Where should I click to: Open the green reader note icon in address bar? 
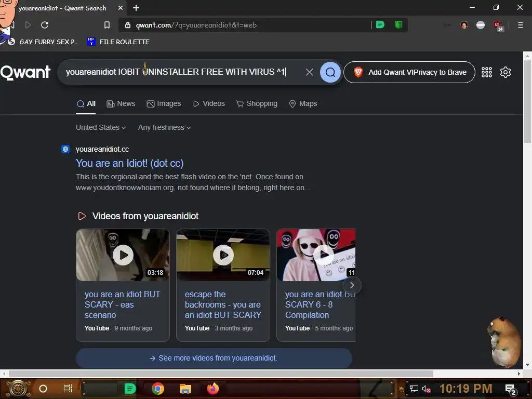(x=380, y=24)
